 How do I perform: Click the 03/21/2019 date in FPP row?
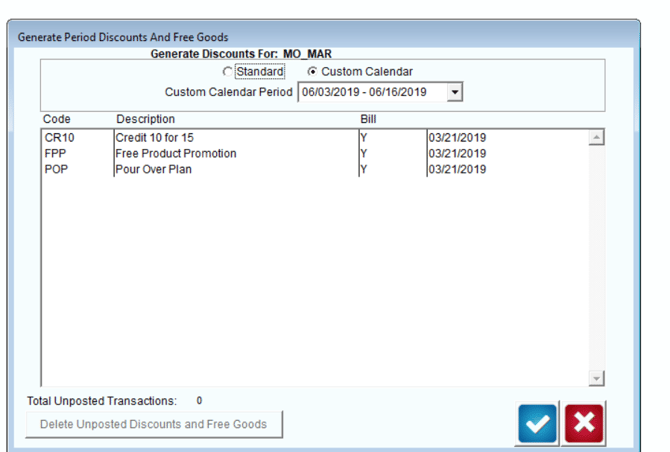click(x=457, y=153)
